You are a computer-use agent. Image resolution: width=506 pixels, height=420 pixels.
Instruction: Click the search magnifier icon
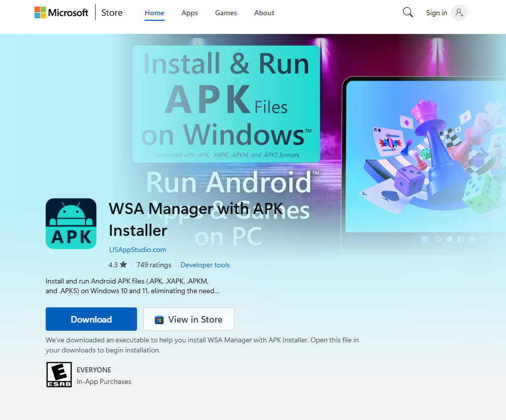[408, 12]
